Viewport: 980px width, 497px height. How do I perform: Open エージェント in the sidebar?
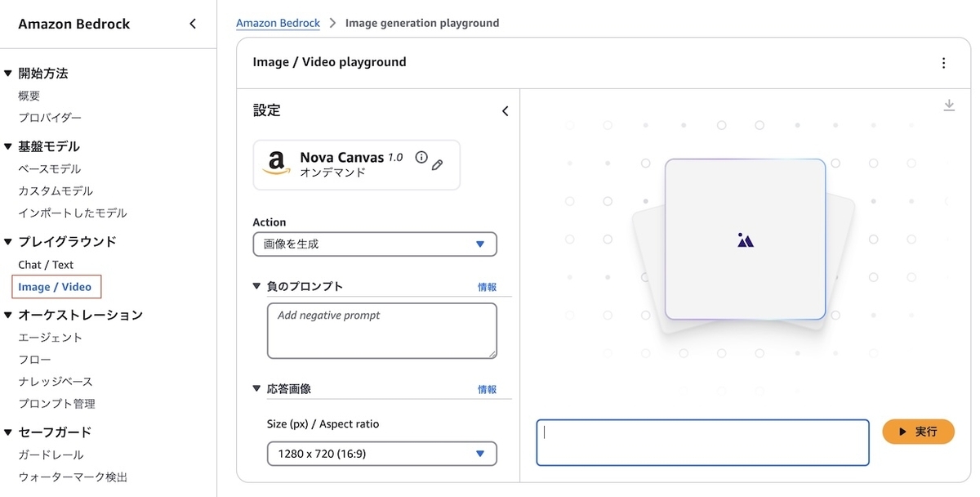point(51,338)
